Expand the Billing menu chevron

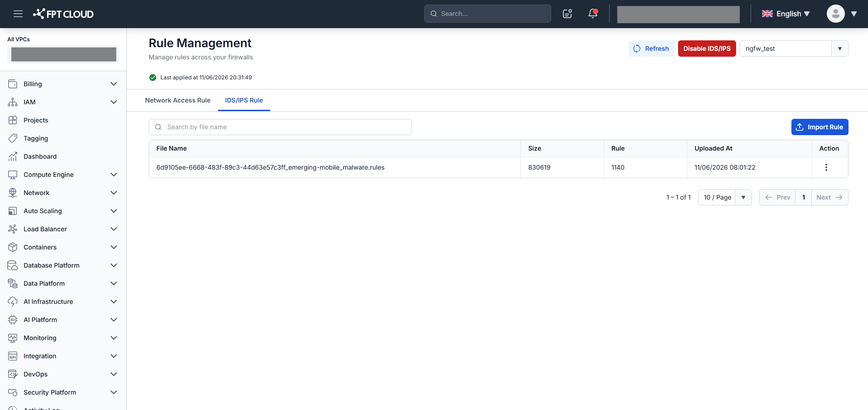pyautogui.click(x=114, y=84)
